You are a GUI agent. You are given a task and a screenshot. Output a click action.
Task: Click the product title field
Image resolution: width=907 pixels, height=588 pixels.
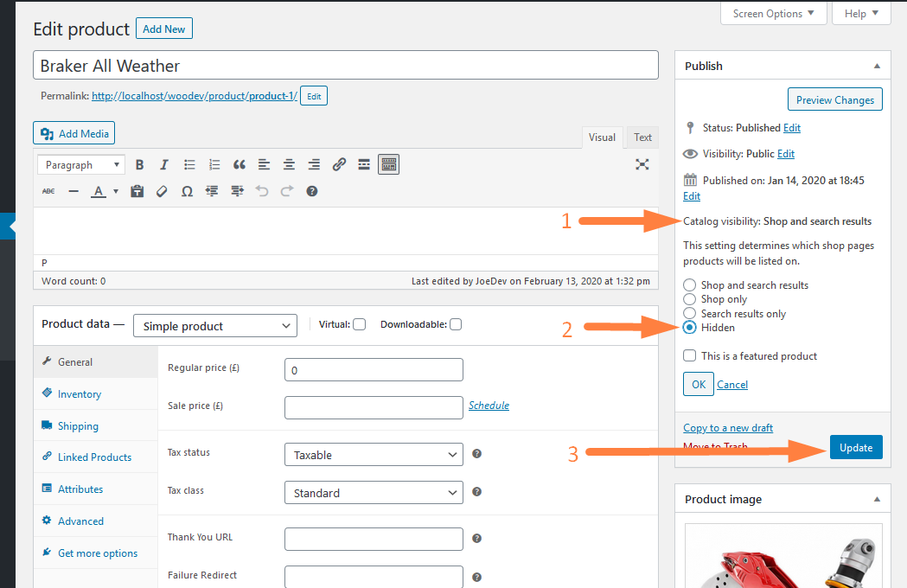coord(346,66)
